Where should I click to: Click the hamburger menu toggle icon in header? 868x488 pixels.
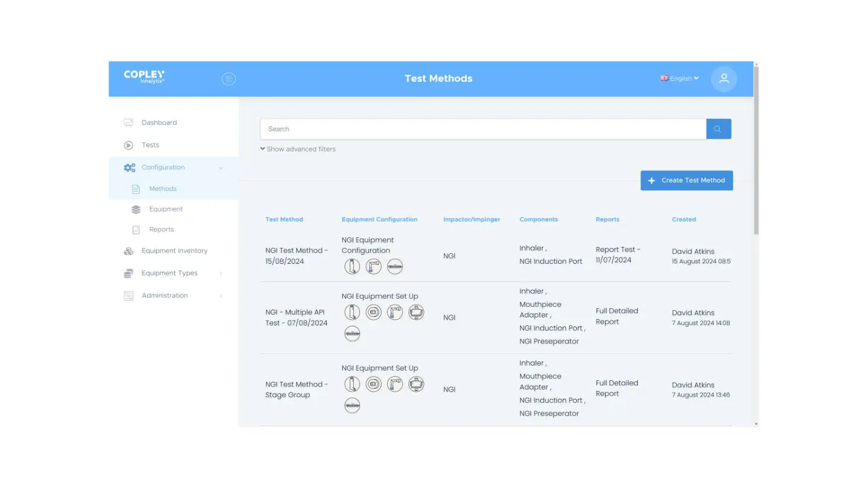pos(228,79)
